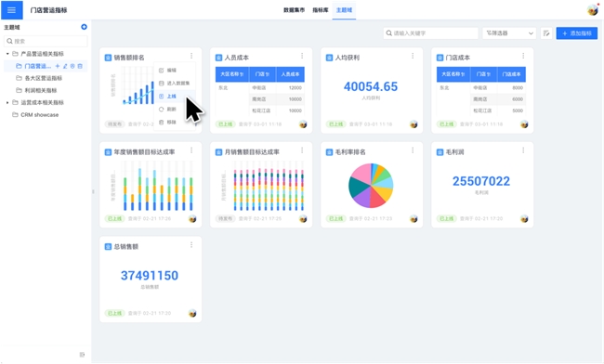Expand the 运营成本相关指标 tree folder
This screenshot has width=604, height=364.
coord(7,102)
